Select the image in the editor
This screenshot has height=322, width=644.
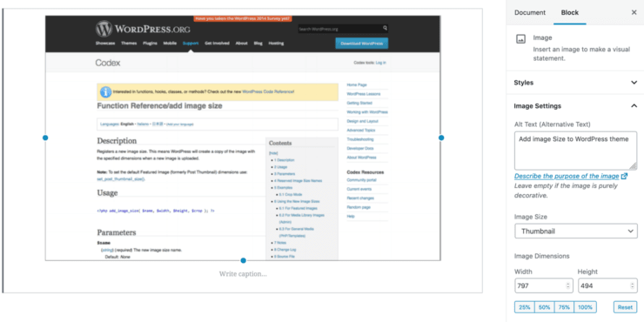pos(243,138)
